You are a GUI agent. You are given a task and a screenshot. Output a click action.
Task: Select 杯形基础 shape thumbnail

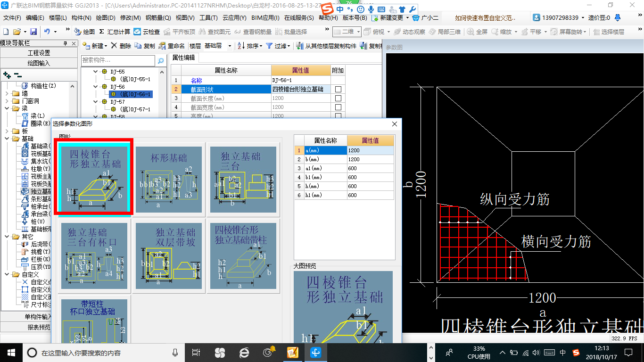click(169, 180)
